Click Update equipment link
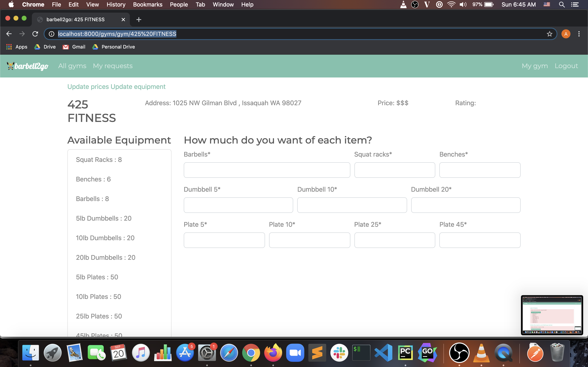588x367 pixels. (138, 87)
